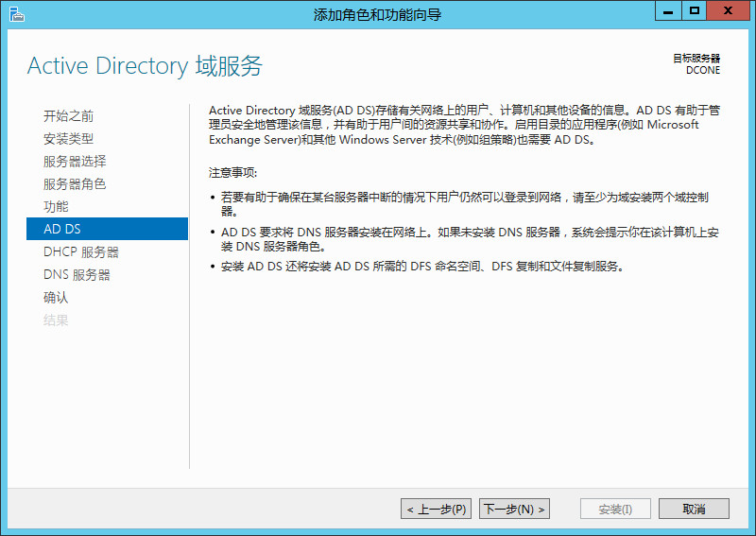Screen dimensions: 756x536
Task: Click the Active Directory 域服务 heading
Action: click(x=145, y=66)
